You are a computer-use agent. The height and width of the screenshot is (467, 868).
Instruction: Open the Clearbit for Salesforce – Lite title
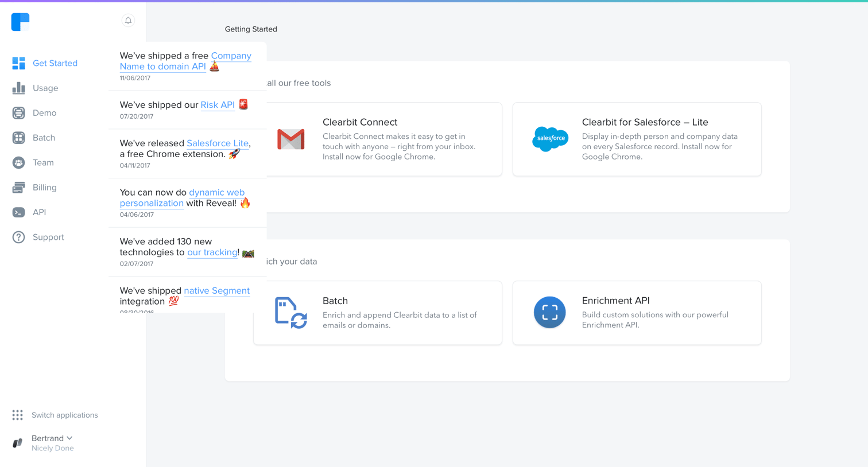point(645,122)
